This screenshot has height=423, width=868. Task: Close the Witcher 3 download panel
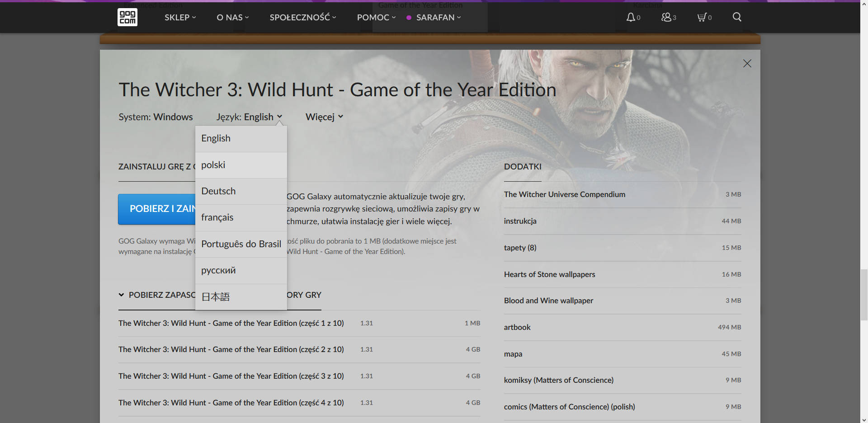[747, 63]
